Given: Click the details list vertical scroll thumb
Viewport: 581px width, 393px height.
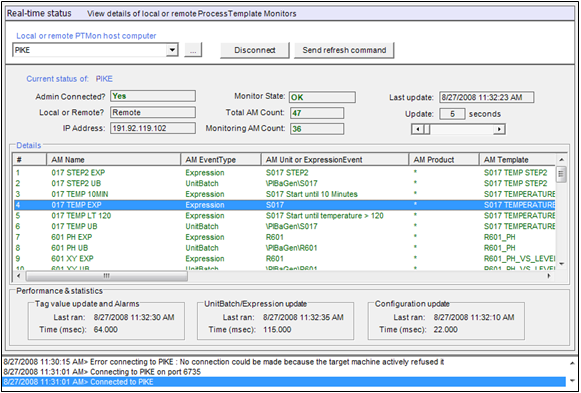Looking at the screenshot, I should pos(561,174).
